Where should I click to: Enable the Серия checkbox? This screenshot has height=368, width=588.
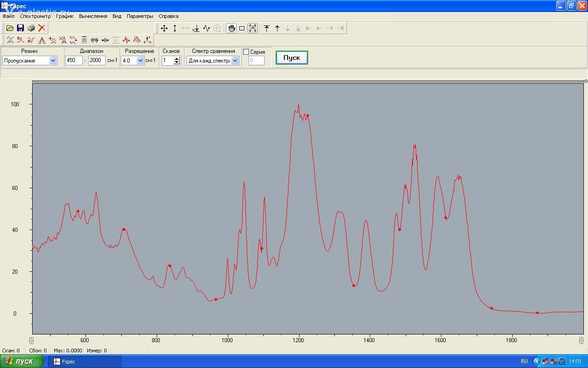246,52
